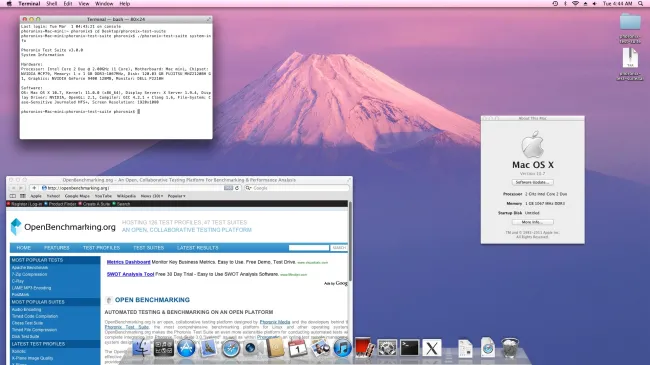Open FaceTime camera icon in the Dock

[253, 348]
